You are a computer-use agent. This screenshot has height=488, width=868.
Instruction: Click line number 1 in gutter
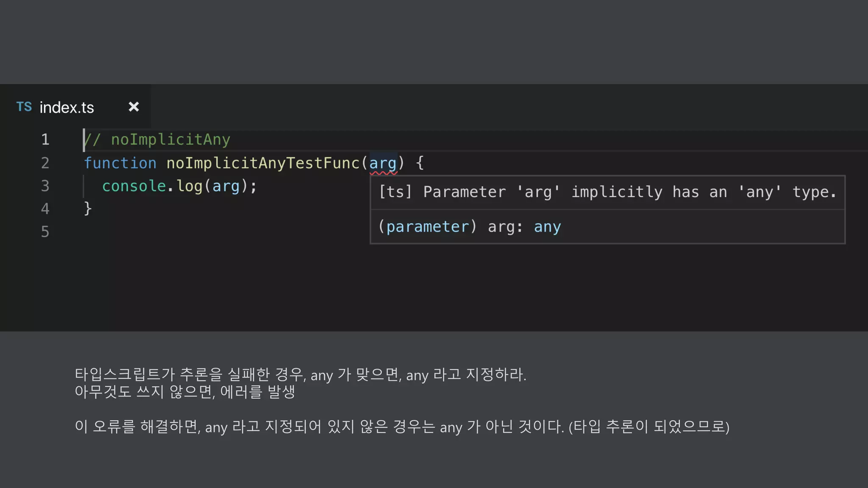click(45, 140)
